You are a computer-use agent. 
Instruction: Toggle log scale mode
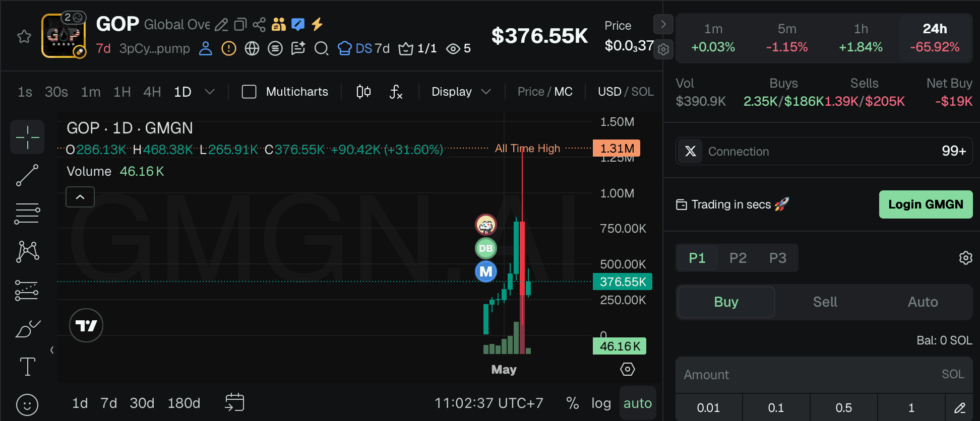coord(601,403)
